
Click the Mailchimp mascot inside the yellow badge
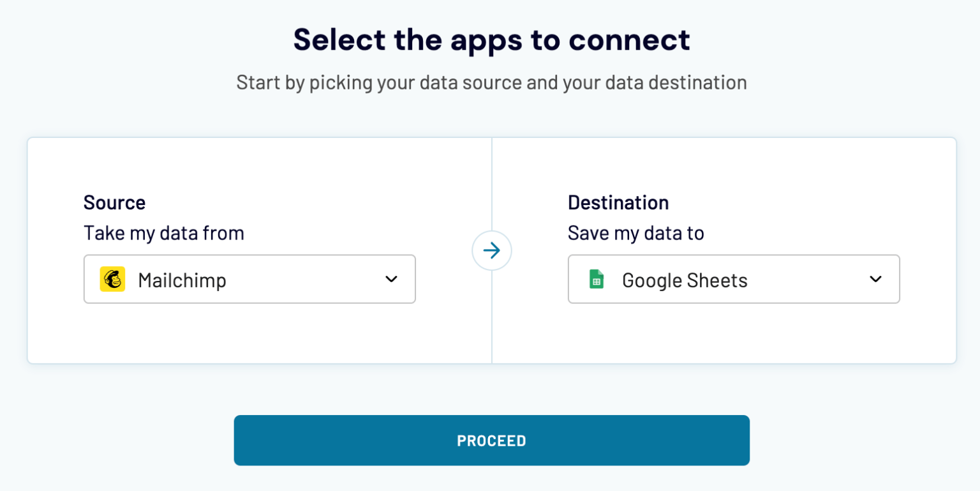pos(112,279)
